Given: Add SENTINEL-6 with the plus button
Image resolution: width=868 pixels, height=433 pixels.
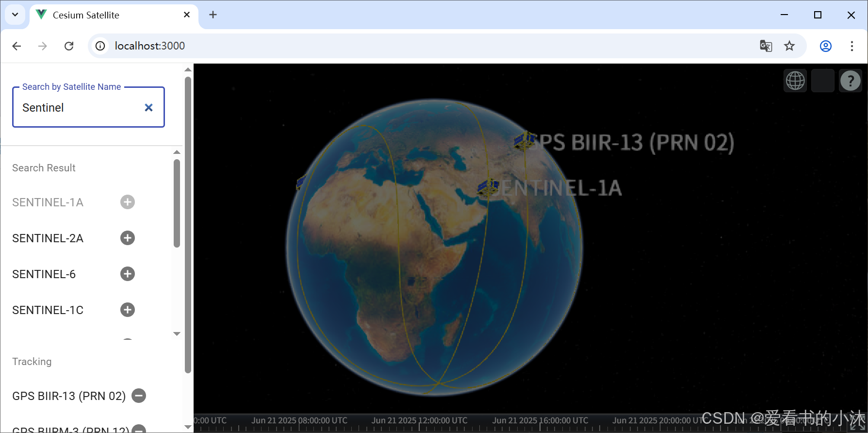Looking at the screenshot, I should (128, 274).
